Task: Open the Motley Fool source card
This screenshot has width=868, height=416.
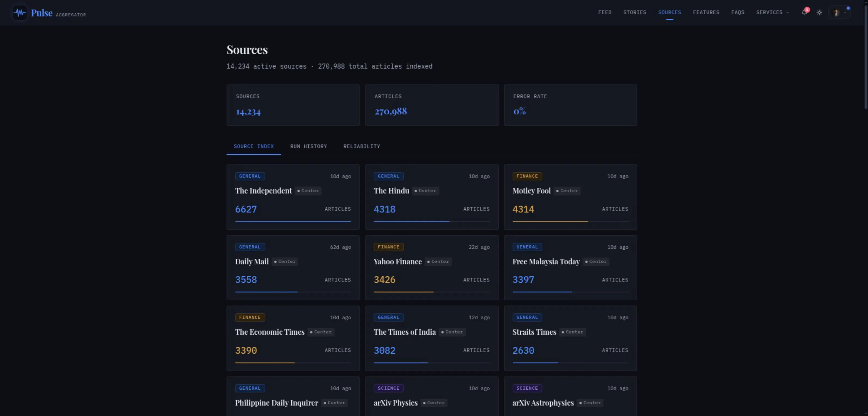Action: [570, 197]
